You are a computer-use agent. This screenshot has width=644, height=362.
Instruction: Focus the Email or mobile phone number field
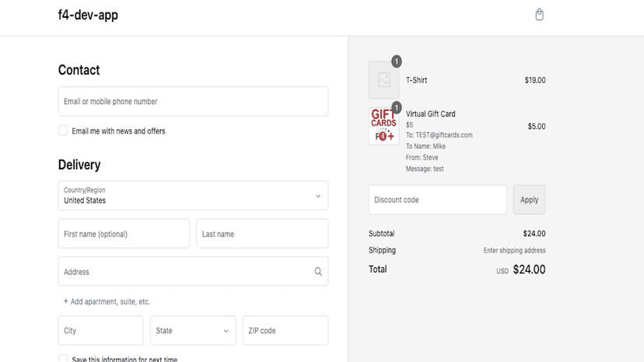pyautogui.click(x=193, y=102)
